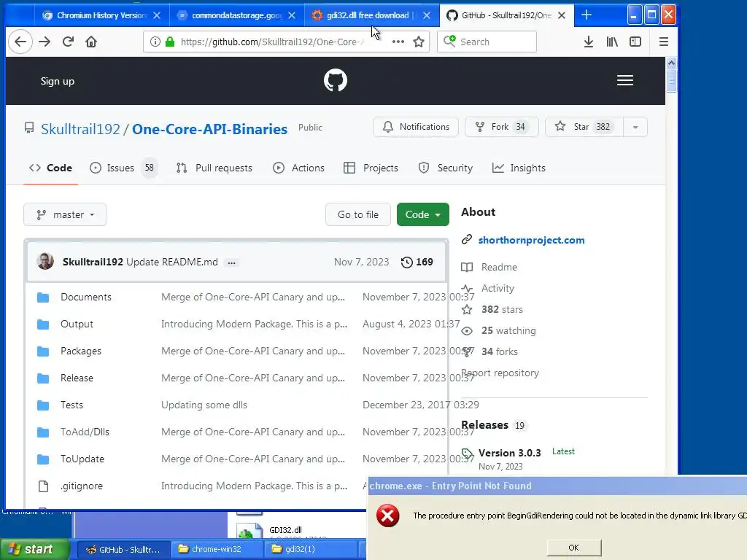
Task: Click the Go to file button
Action: (x=357, y=215)
